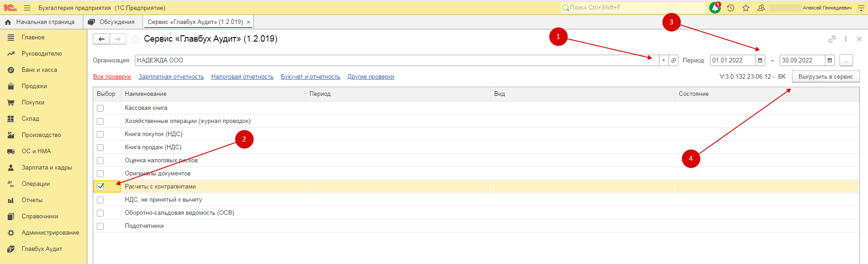Expand the Организация dropdown list
This screenshot has height=264, width=868.
(663, 61)
